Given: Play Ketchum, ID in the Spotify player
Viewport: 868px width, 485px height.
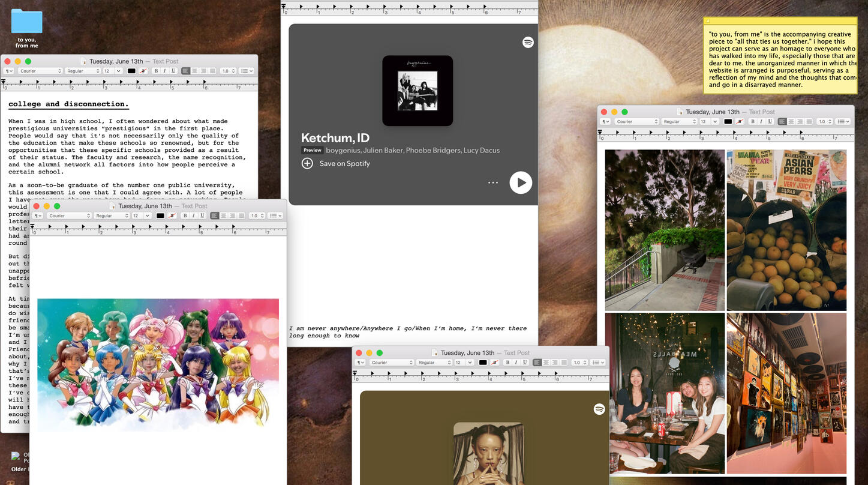Looking at the screenshot, I should (x=521, y=182).
